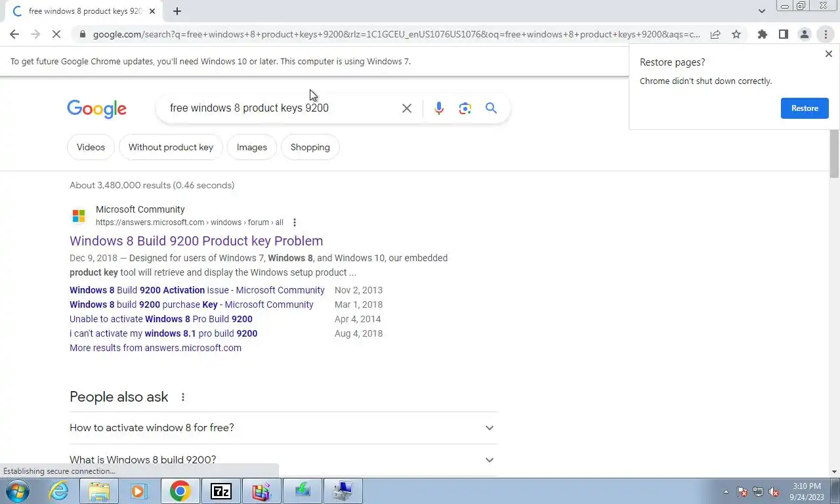Open the Extensions puzzle icon
This screenshot has height=504, width=840.
tap(762, 34)
